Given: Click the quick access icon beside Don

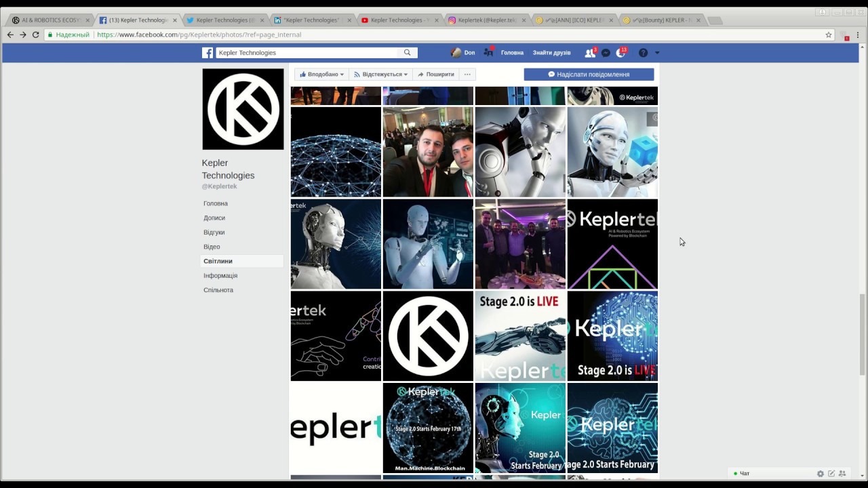Looking at the screenshot, I should 488,52.
